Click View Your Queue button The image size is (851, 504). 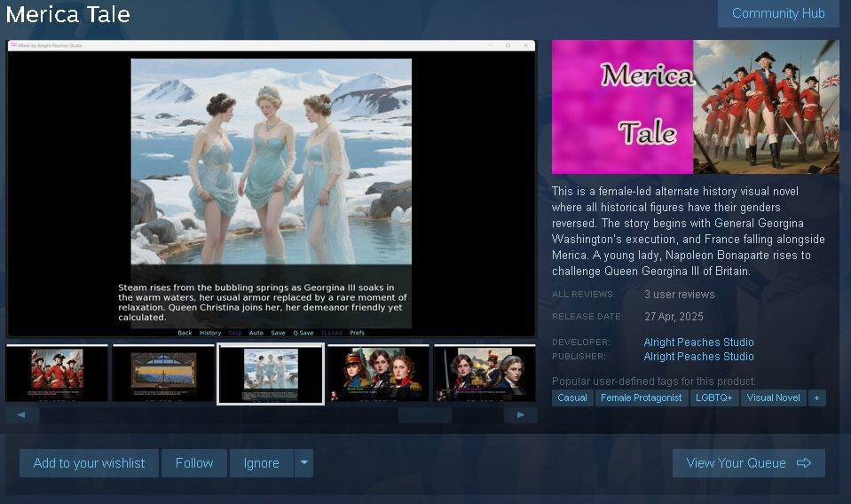pos(748,463)
